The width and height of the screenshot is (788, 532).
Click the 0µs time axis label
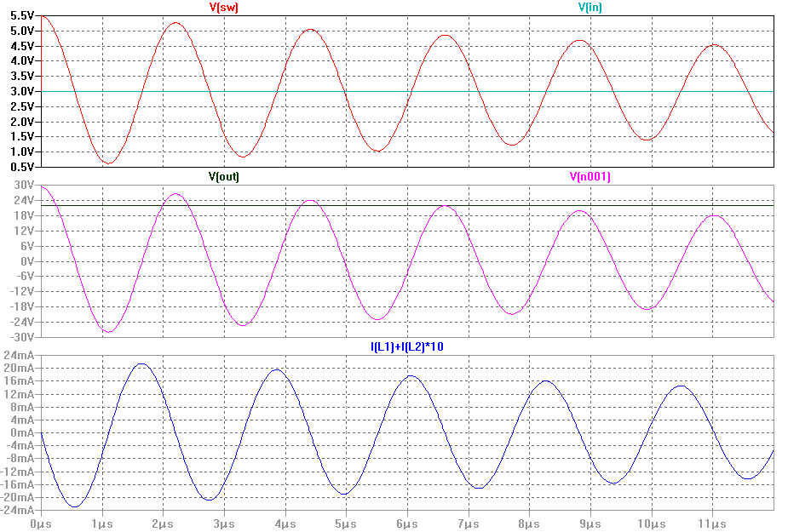click(41, 524)
